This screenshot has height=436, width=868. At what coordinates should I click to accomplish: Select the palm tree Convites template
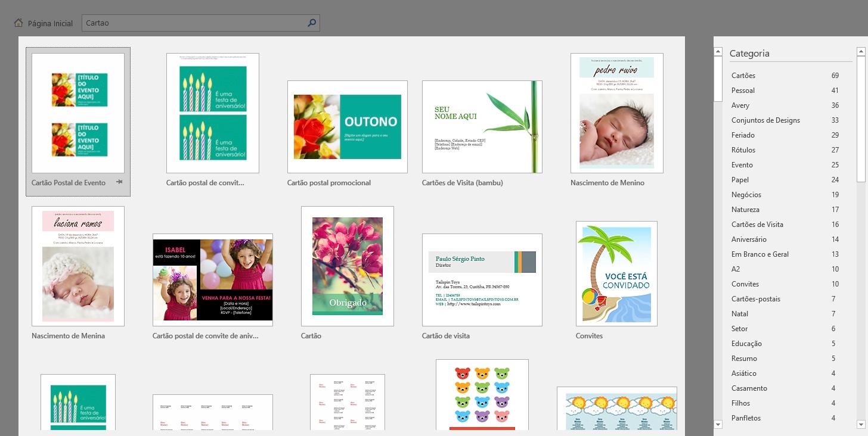pos(616,274)
